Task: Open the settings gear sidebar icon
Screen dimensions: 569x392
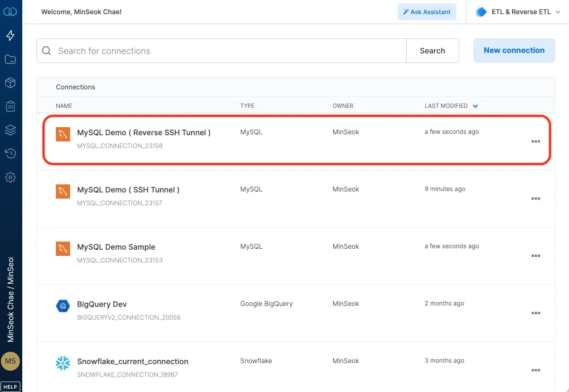Action: pos(10,177)
